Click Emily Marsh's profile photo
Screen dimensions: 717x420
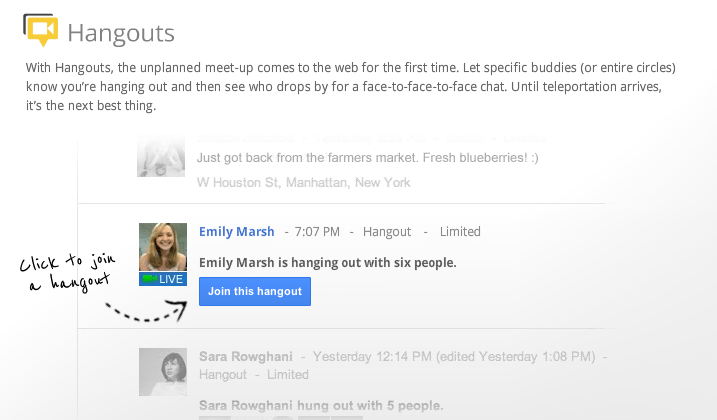coord(163,247)
